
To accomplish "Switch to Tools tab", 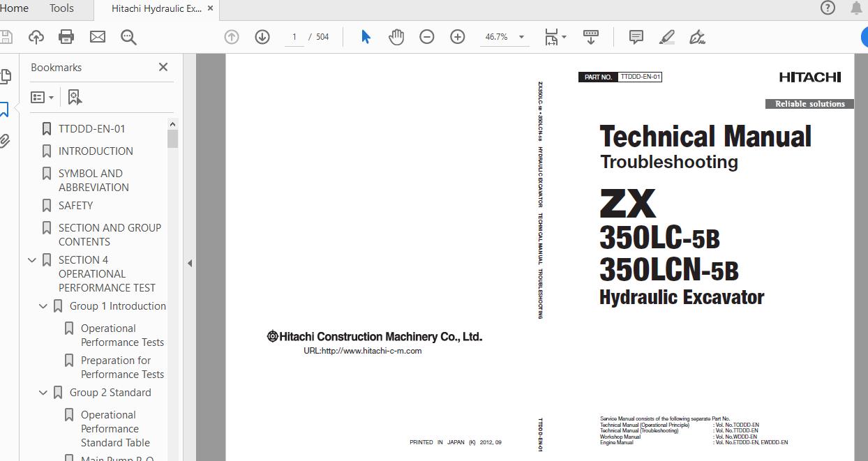I will tap(61, 8).
